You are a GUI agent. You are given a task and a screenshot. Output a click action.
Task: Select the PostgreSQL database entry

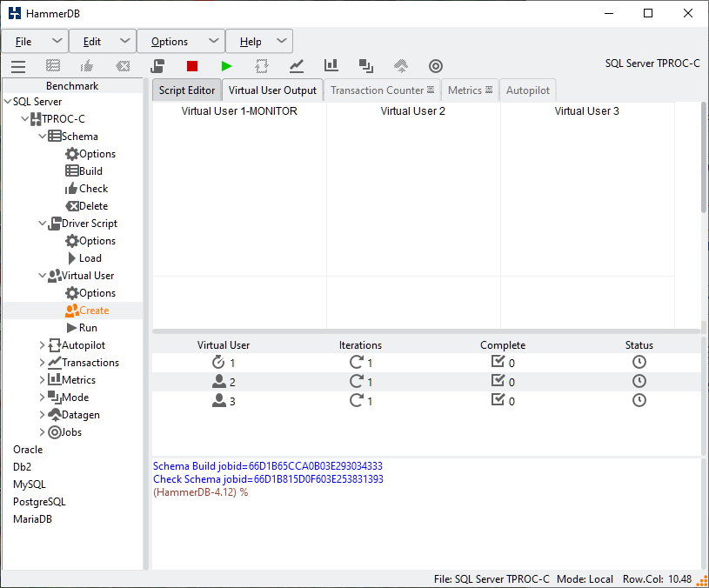39,502
